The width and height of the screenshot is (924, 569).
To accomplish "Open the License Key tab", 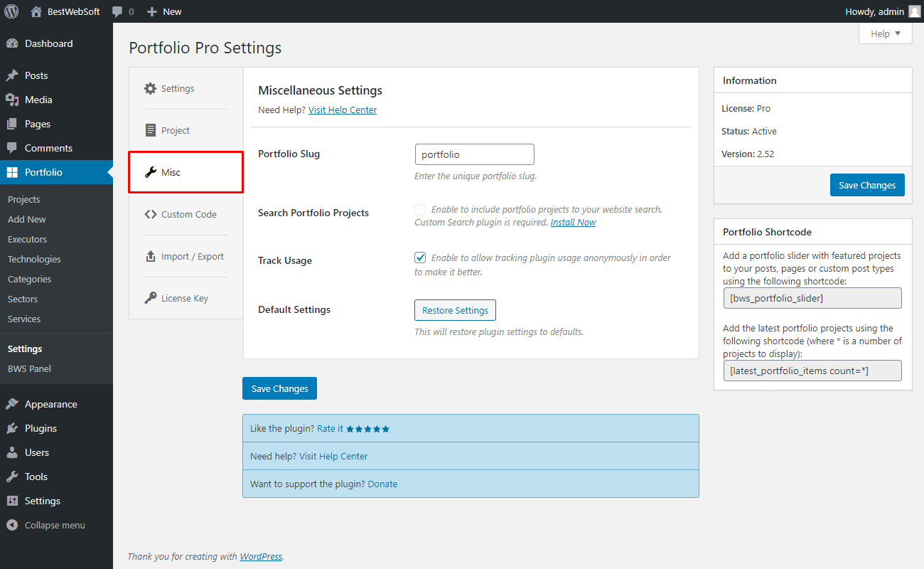I will coord(186,298).
